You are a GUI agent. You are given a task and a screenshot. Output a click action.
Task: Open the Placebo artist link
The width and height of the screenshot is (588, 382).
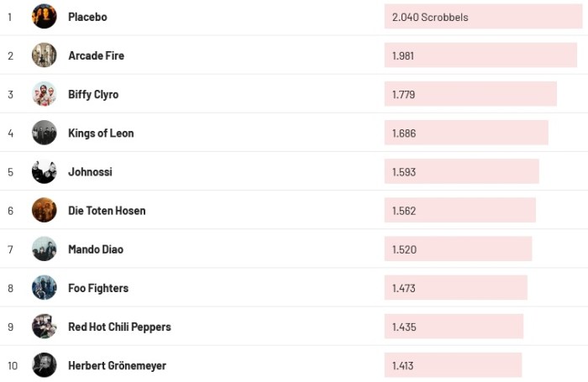tap(87, 17)
